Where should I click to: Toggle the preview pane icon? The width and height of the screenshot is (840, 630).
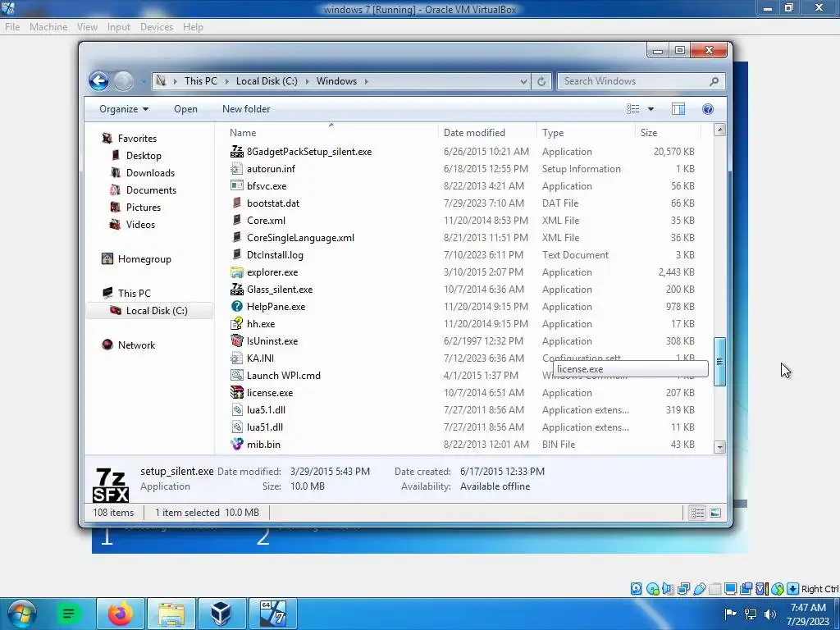(x=678, y=109)
